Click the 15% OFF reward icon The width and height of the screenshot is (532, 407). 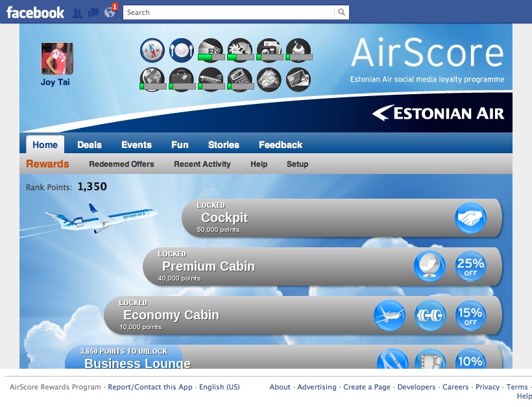coord(470,315)
